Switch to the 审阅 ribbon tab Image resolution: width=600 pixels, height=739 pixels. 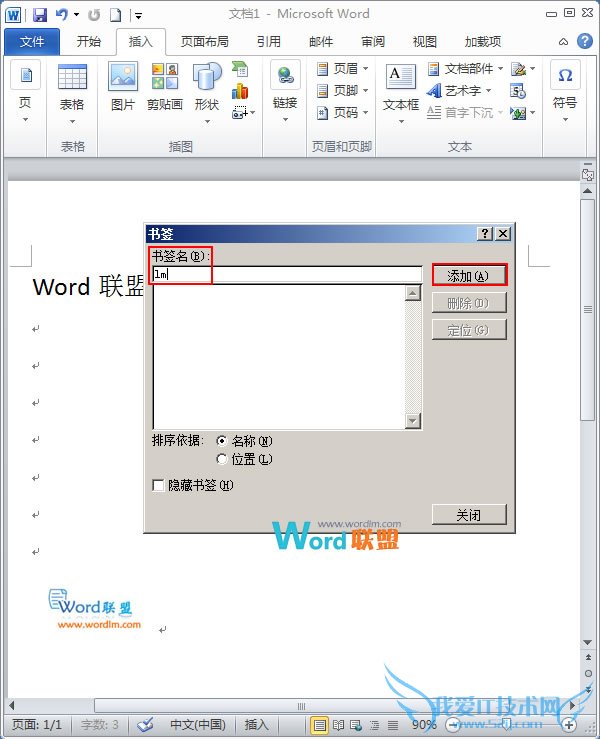373,42
